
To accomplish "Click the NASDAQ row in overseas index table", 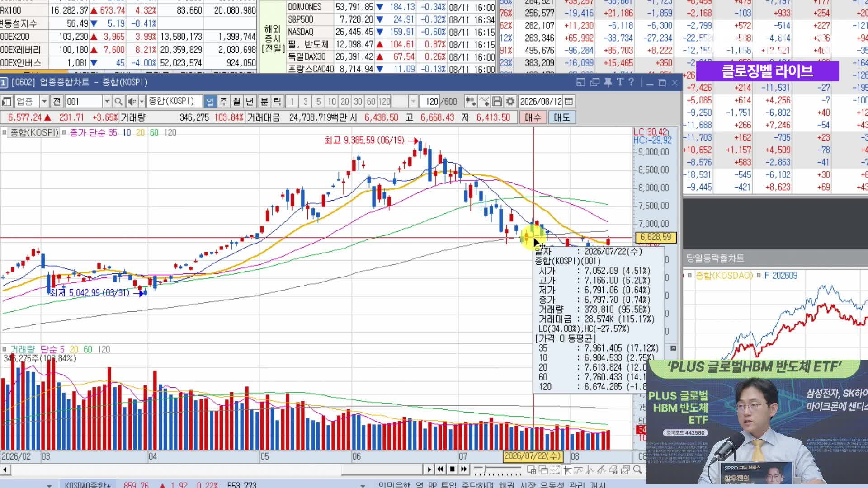I will (391, 32).
